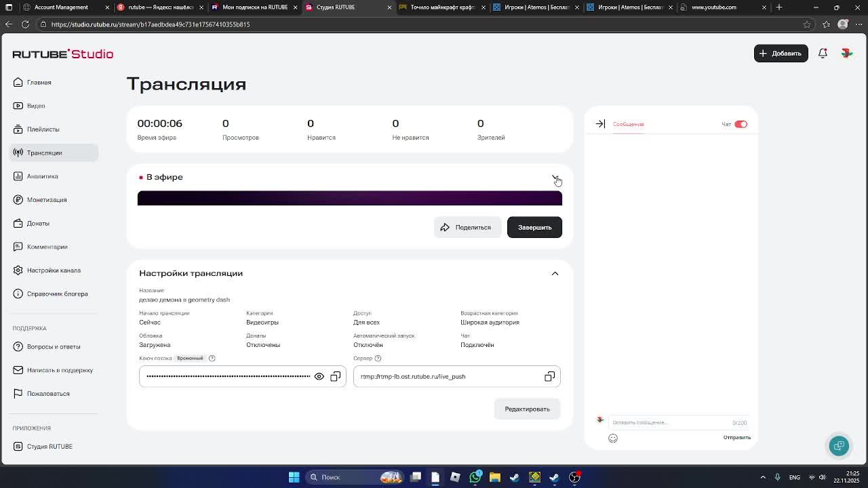Select Трансляции in the sidebar

54,152
